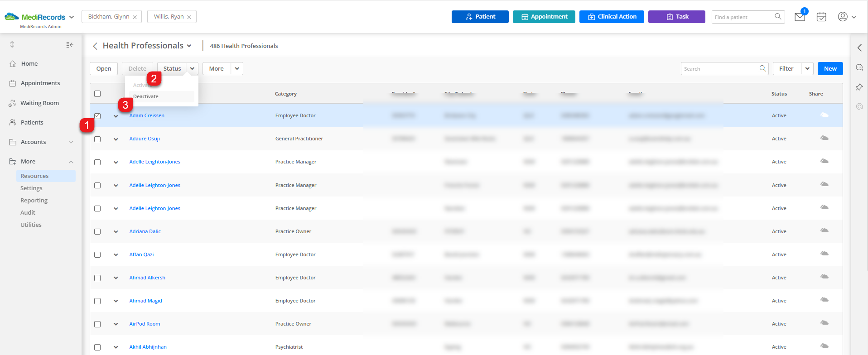Click share cloud icon for AirPod Room

(x=825, y=323)
